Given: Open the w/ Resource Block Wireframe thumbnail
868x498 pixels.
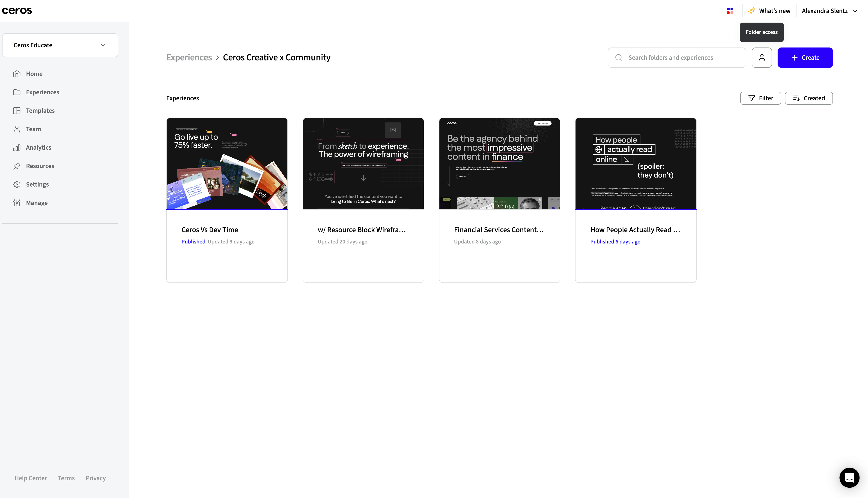Looking at the screenshot, I should coord(363,163).
